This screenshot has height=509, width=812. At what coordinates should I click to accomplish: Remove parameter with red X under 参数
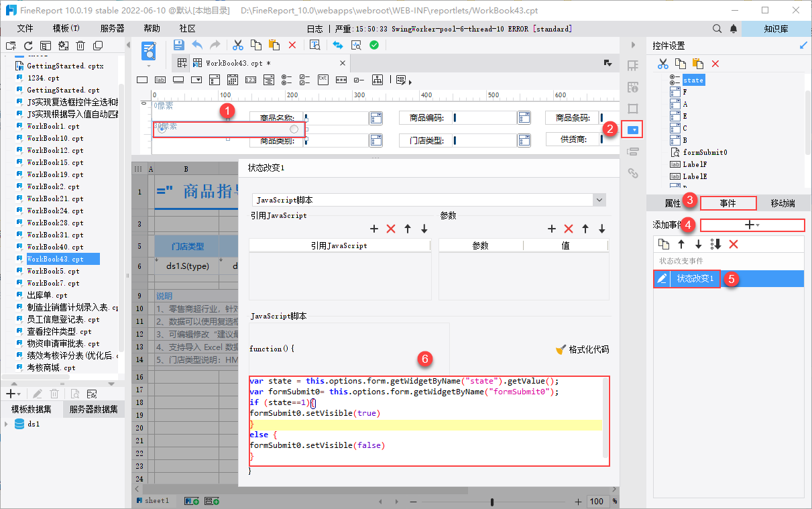569,229
